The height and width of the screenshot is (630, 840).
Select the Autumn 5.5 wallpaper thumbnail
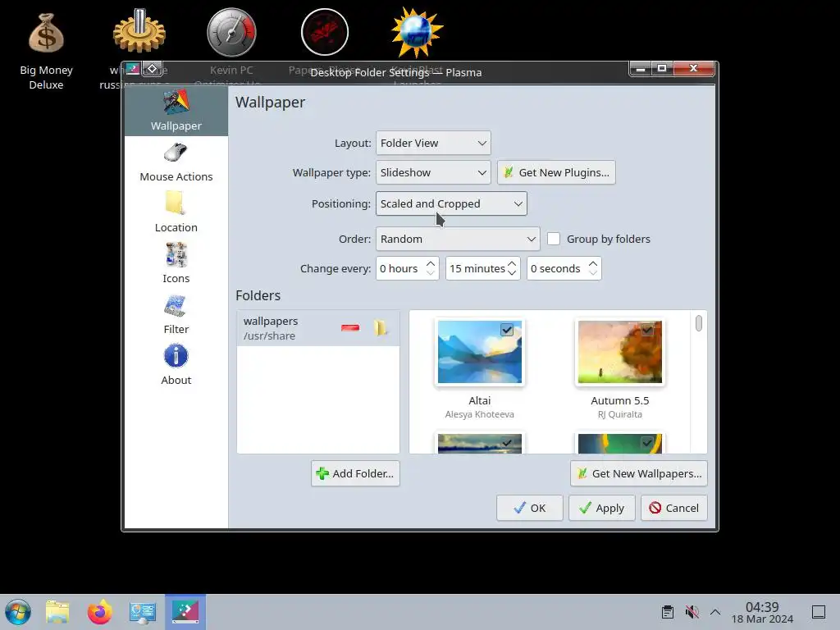pos(620,352)
